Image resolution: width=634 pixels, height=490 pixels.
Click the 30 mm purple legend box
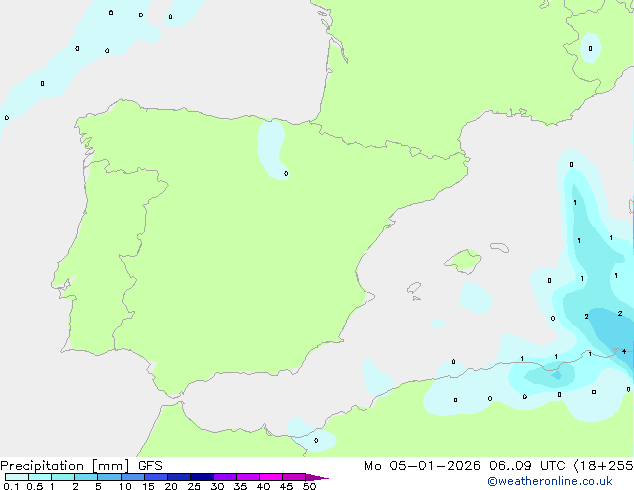[225, 477]
